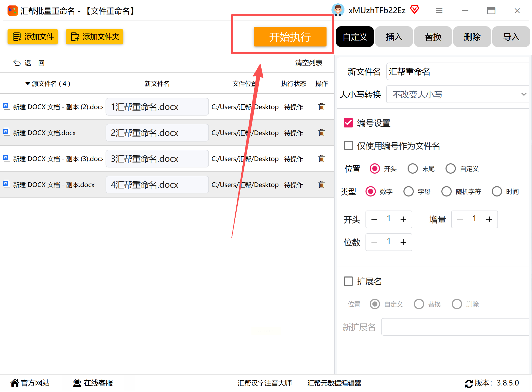Increase 位数 digits with plus button
The width and height of the screenshot is (532, 392).
[403, 242]
